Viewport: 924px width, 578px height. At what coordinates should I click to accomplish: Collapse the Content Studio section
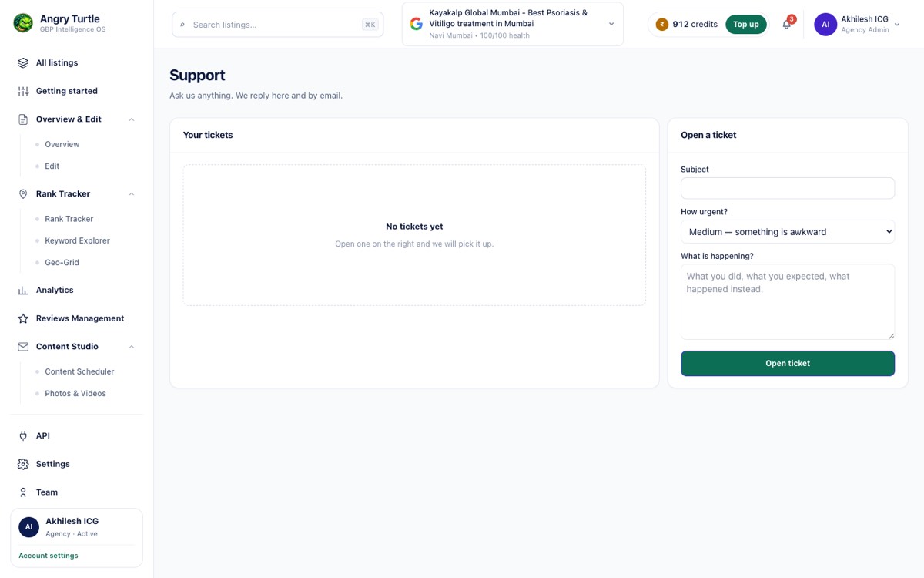tap(132, 347)
